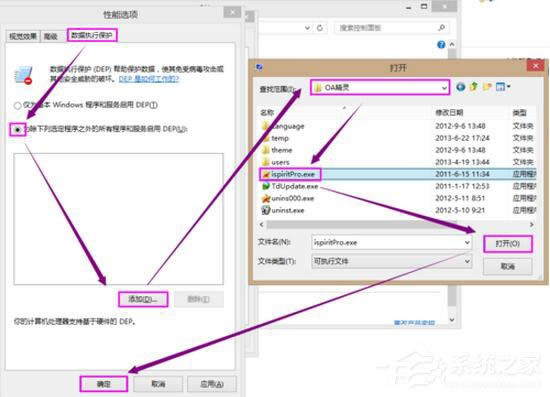The image size is (550, 397).
Task: Click the disabled 删除(R) button
Action: tap(199, 299)
